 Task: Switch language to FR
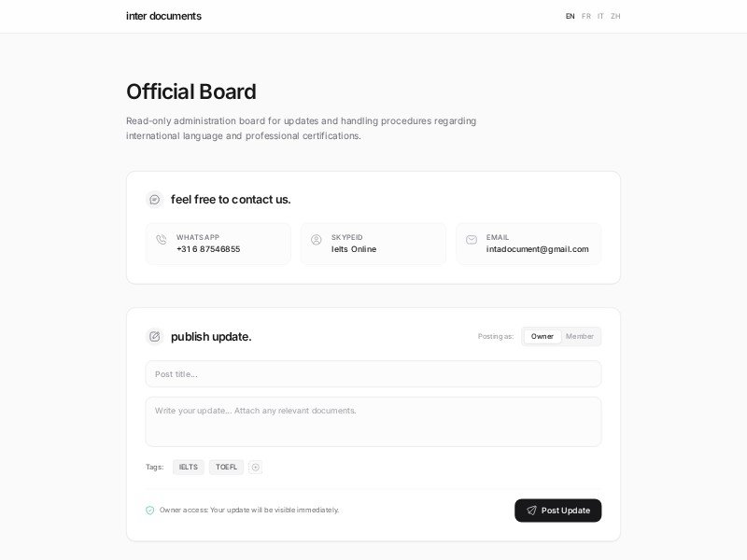coord(586,17)
